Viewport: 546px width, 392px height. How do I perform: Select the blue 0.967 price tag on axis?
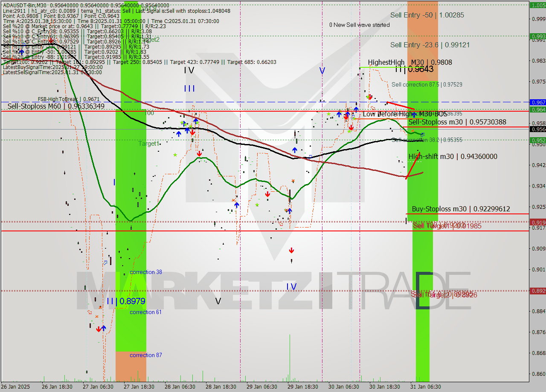coord(537,102)
